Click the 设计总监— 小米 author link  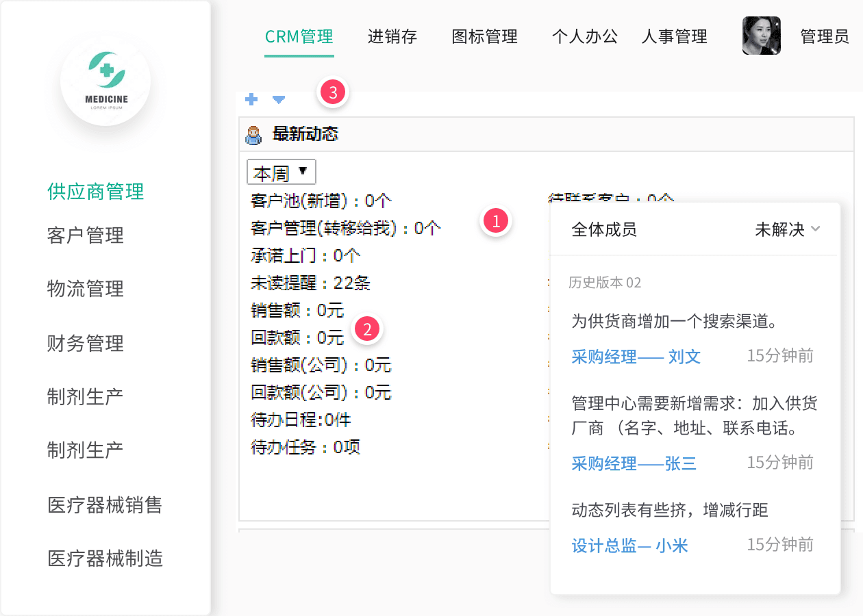pyautogui.click(x=629, y=545)
